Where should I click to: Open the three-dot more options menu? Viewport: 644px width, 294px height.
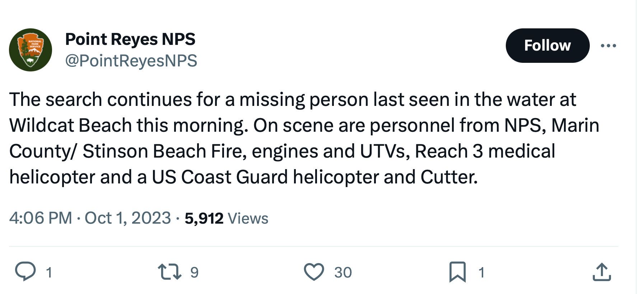608,46
